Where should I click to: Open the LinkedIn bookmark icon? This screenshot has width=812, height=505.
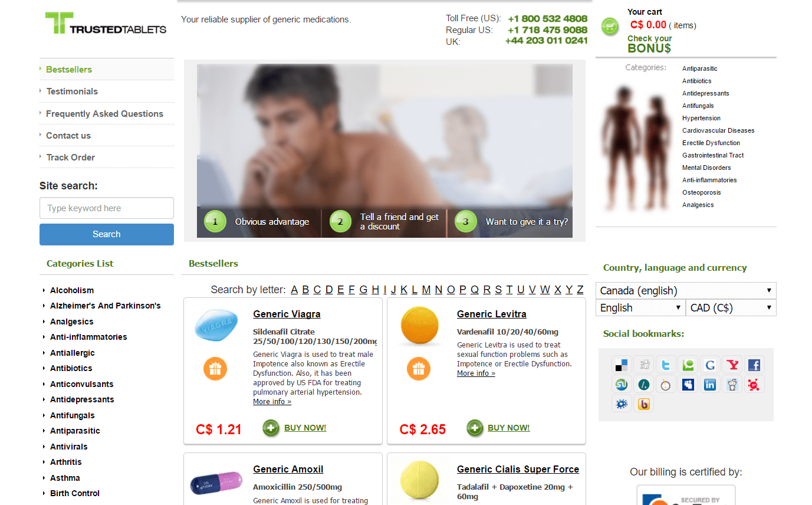click(710, 385)
